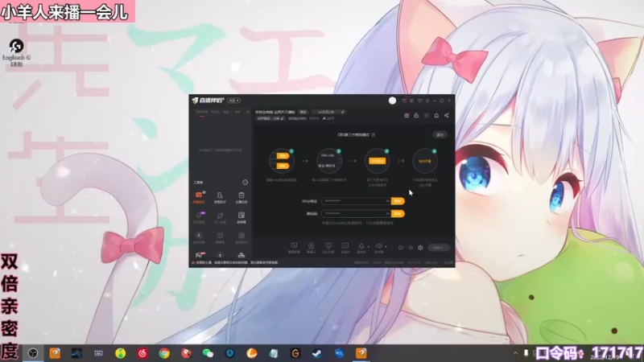This screenshot has height=362, width=644.
Task: Copy the rtmp address
Action: [x=398, y=201]
